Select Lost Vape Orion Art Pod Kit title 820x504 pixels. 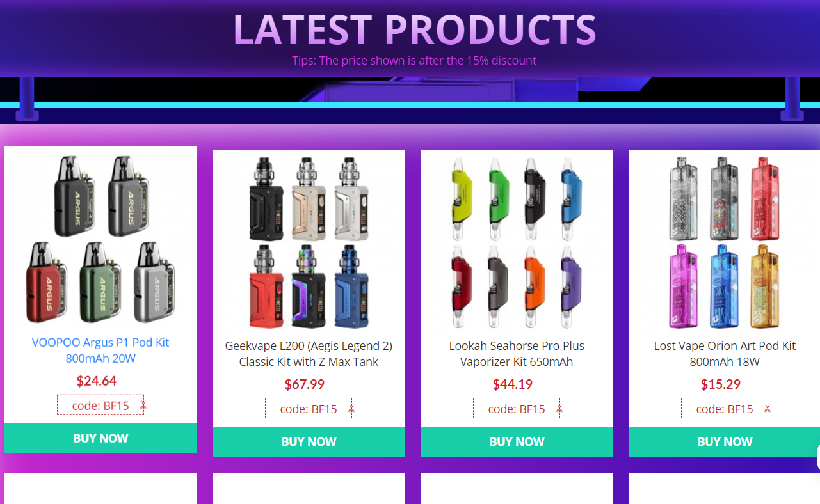pos(725,354)
